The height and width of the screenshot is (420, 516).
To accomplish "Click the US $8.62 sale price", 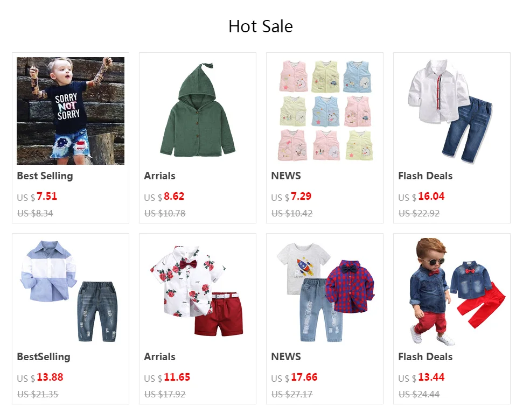I will (x=164, y=197).
